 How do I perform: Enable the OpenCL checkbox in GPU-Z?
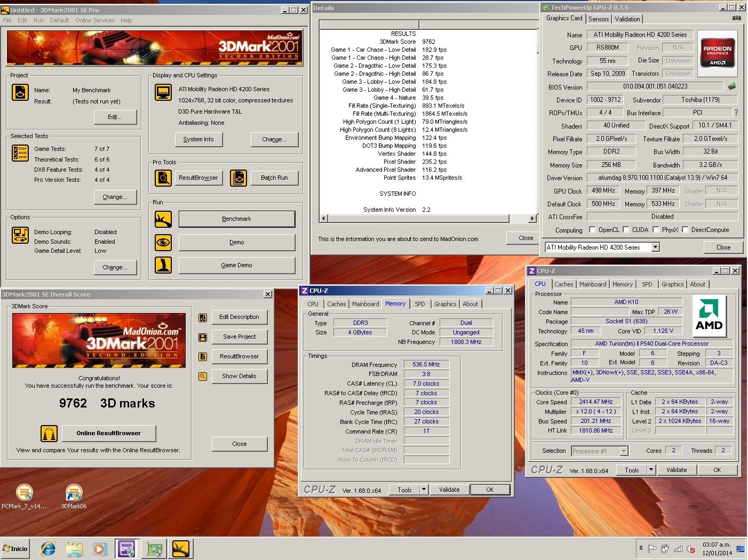tap(592, 230)
